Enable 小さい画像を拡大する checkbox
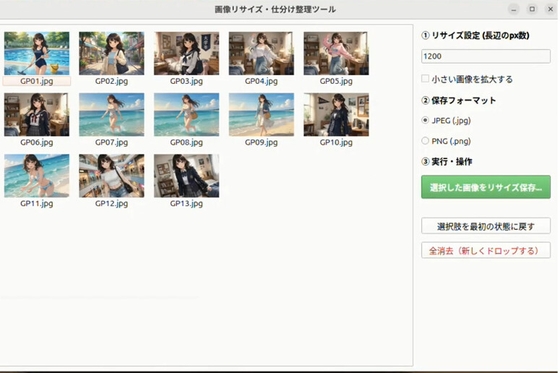The height and width of the screenshot is (373, 560). point(425,79)
